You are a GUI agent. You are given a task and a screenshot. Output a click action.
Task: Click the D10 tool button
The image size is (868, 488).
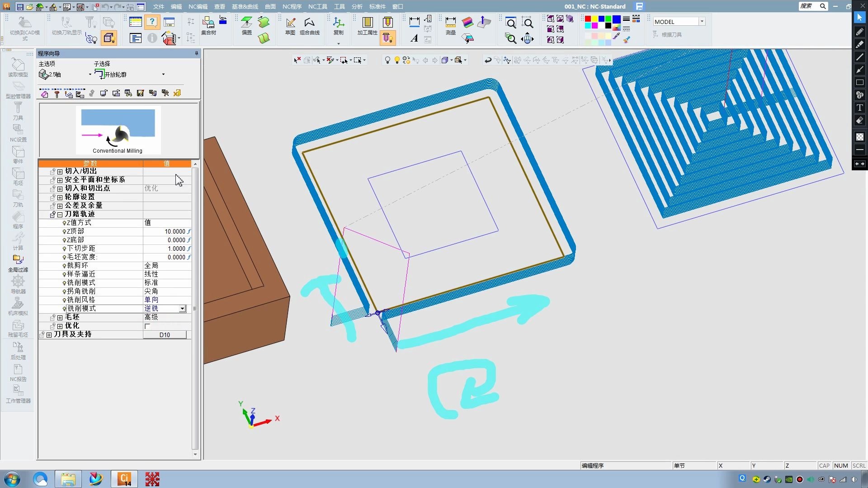pyautogui.click(x=165, y=335)
